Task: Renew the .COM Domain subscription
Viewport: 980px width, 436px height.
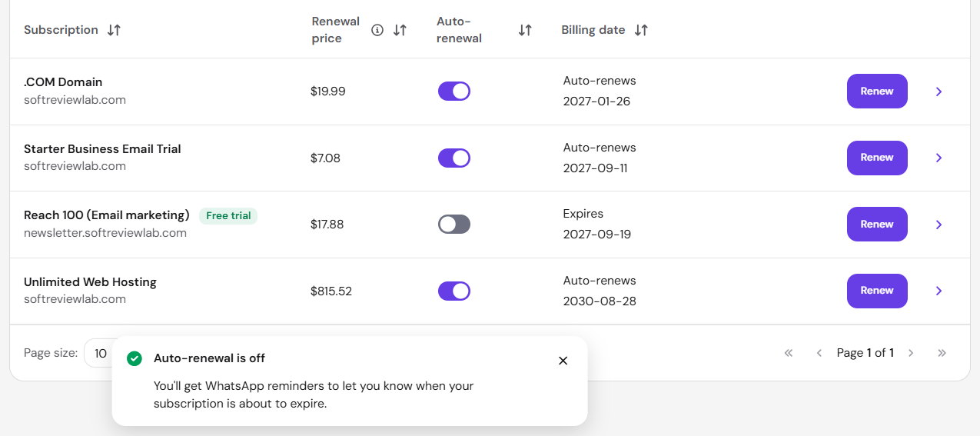Action: (877, 91)
